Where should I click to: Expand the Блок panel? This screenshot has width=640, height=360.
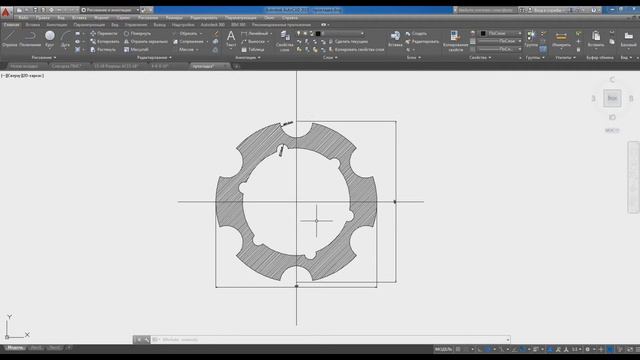pos(413,58)
